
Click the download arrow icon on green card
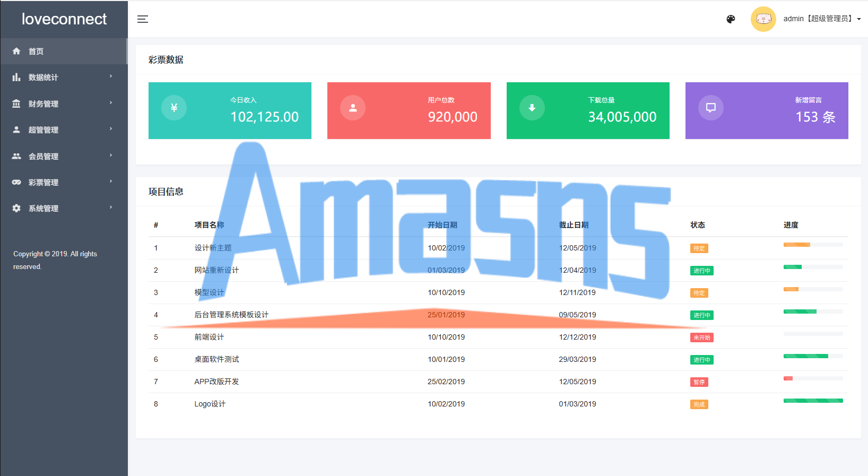coord(532,108)
